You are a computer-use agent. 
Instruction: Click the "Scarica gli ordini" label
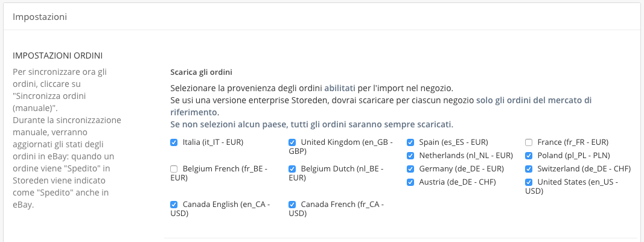pyautogui.click(x=202, y=72)
